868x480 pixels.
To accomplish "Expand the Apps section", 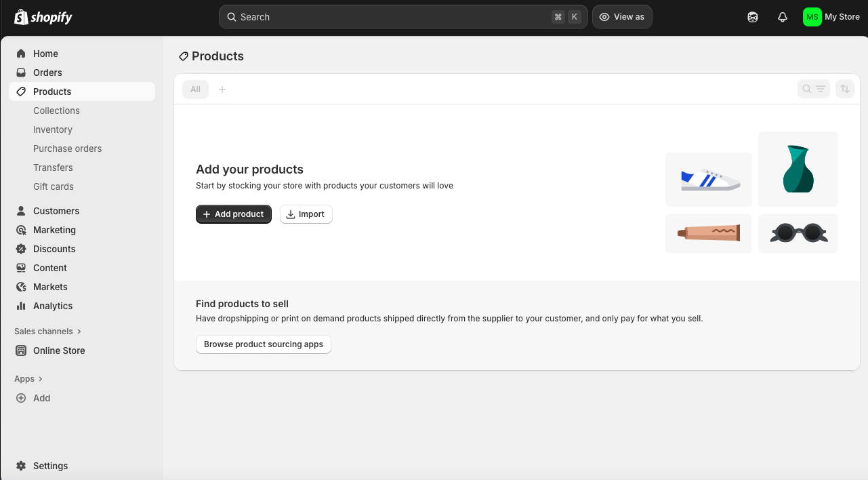I will 28,379.
